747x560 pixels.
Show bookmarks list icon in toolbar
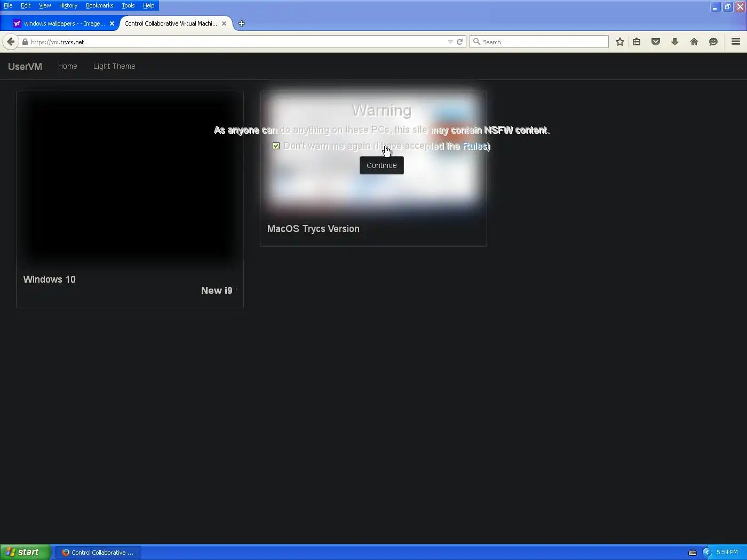coord(637,42)
